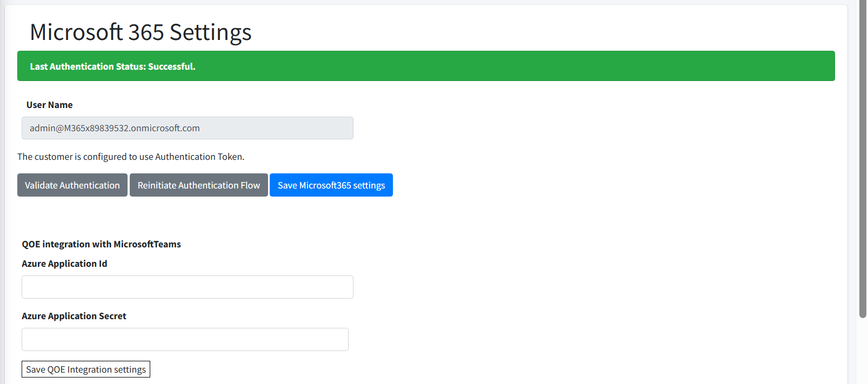Click the number 365 in page title
The height and width of the screenshot is (384, 868).
coord(146,32)
